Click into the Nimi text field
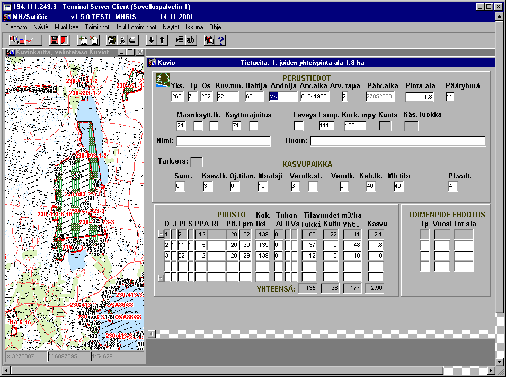Image resolution: width=506 pixels, height=377 pixels. pyautogui.click(x=224, y=141)
